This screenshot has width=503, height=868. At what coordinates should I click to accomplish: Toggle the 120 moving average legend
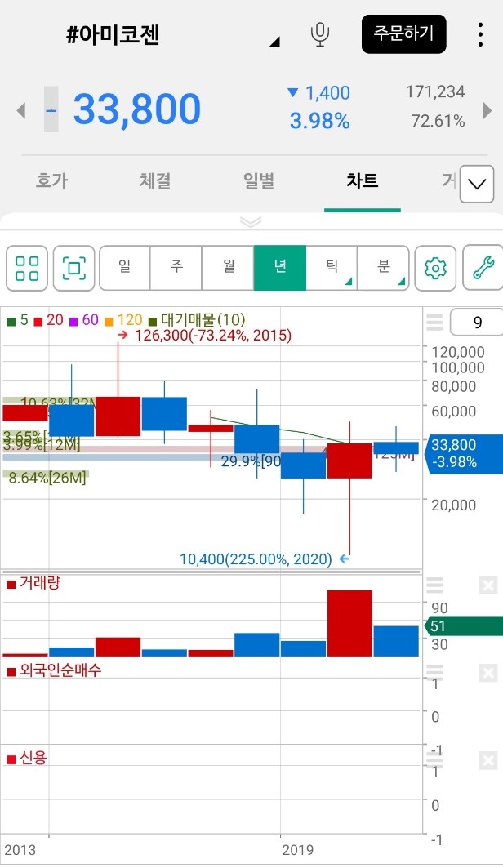[122, 320]
